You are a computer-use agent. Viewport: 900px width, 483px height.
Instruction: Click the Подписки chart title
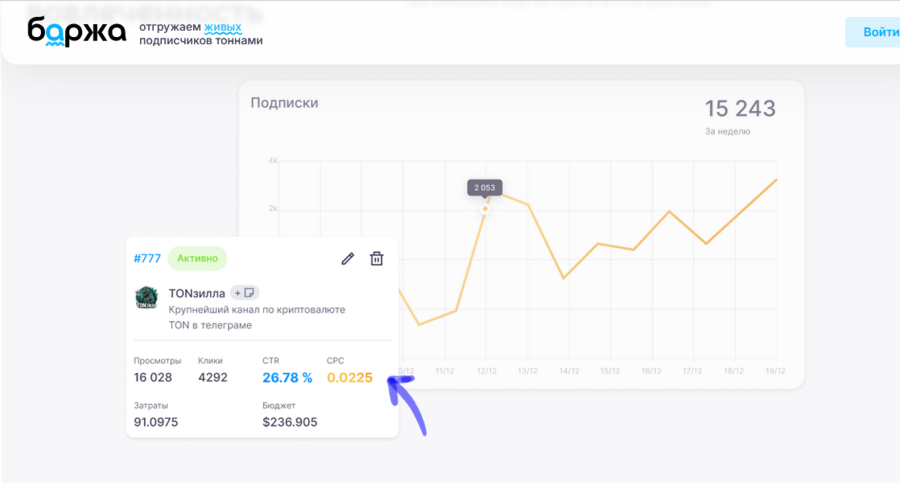coord(284,102)
